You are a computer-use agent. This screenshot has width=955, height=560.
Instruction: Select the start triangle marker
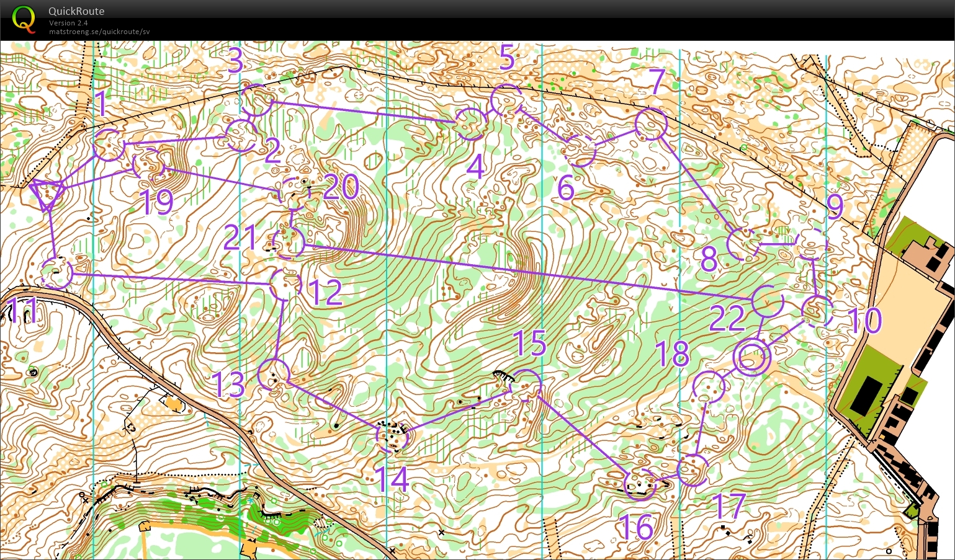tap(47, 195)
